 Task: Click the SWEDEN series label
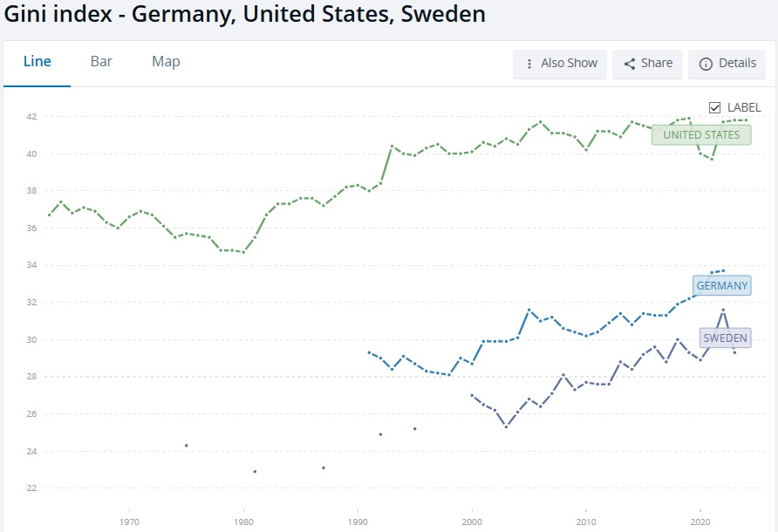(x=725, y=338)
